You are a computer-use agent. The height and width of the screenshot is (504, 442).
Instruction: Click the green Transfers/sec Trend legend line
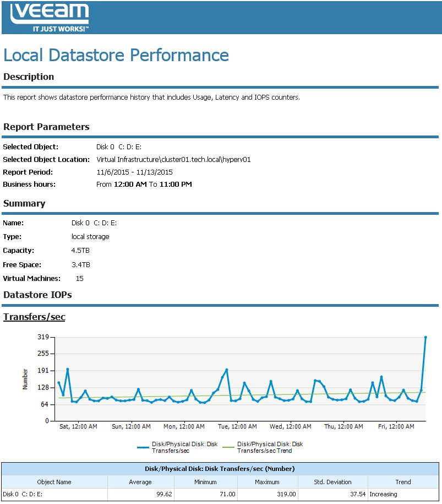(x=228, y=447)
